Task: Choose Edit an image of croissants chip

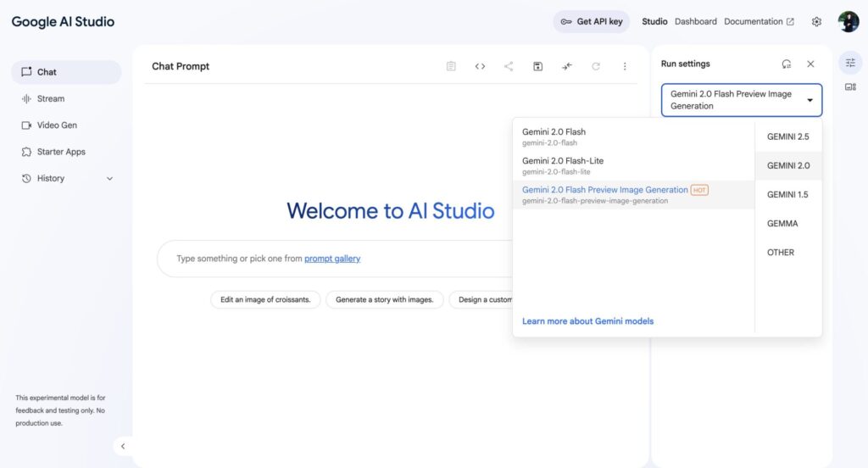Action: [x=265, y=299]
